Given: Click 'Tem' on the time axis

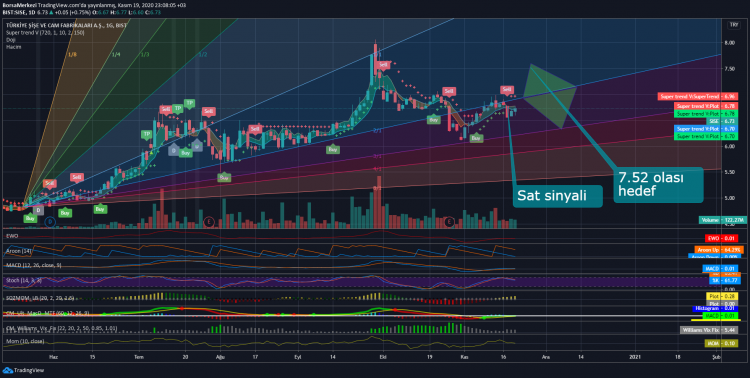Looking at the screenshot, I should pyautogui.click(x=139, y=356).
